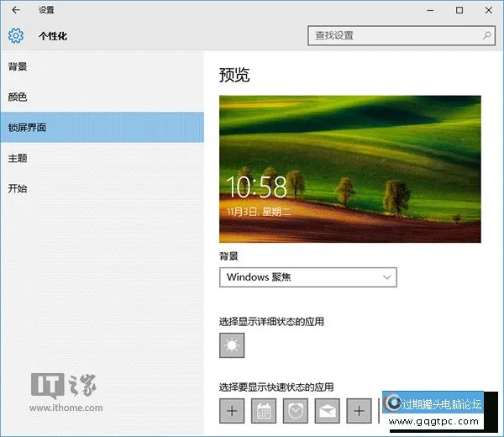Select 背景 in the left sidebar
The width and height of the screenshot is (504, 437).
click(x=18, y=67)
